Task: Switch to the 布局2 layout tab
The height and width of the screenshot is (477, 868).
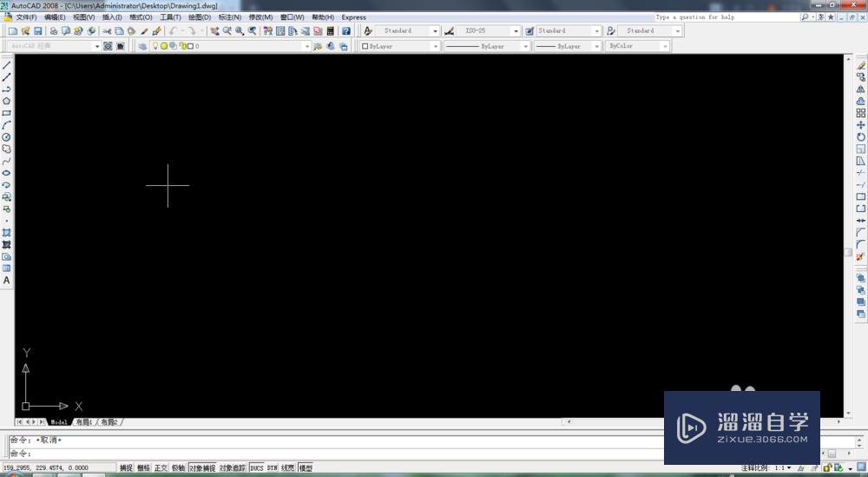Action: click(109, 422)
